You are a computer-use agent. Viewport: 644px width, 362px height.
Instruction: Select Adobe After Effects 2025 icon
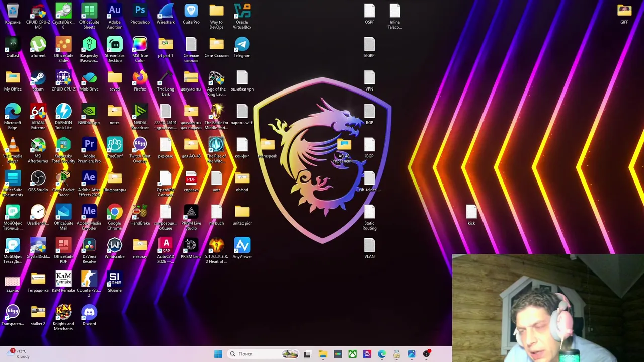(x=89, y=184)
